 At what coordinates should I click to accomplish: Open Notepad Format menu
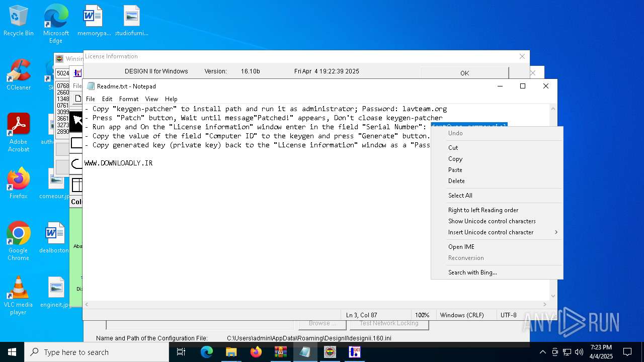tap(129, 99)
